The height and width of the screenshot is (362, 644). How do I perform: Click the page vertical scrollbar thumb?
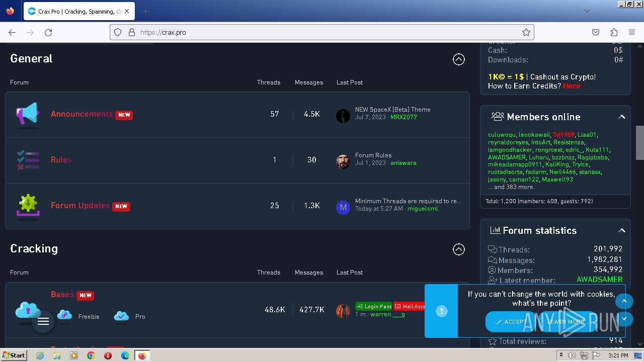pos(639,143)
